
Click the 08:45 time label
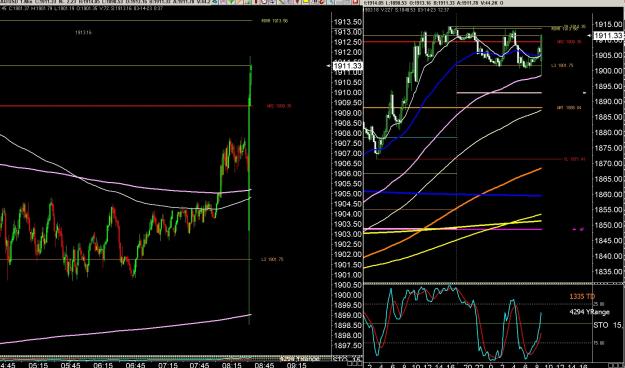coord(264,365)
